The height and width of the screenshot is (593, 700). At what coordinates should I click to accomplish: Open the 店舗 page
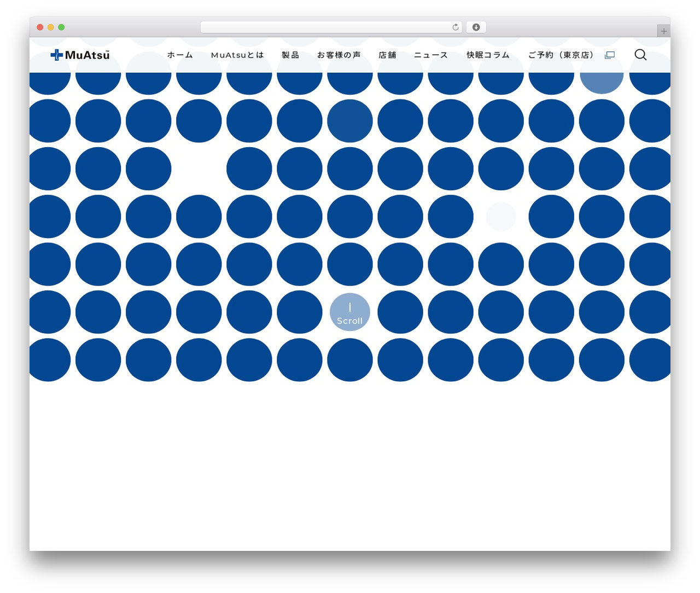pos(387,55)
